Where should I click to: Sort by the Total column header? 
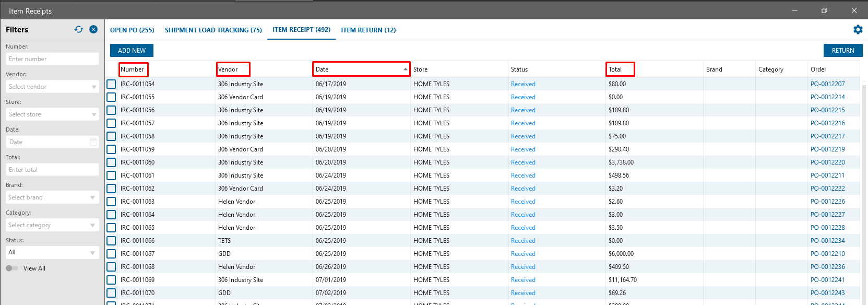pos(615,69)
